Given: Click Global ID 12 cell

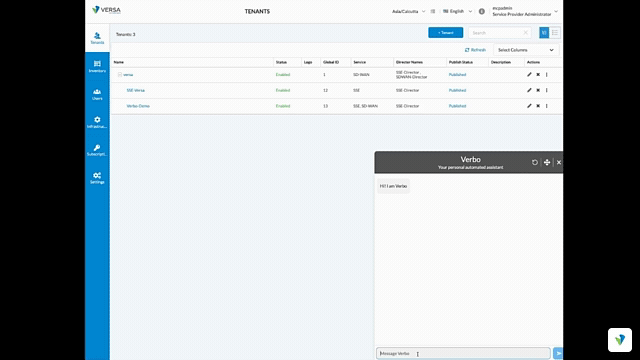Looking at the screenshot, I should (325, 90).
